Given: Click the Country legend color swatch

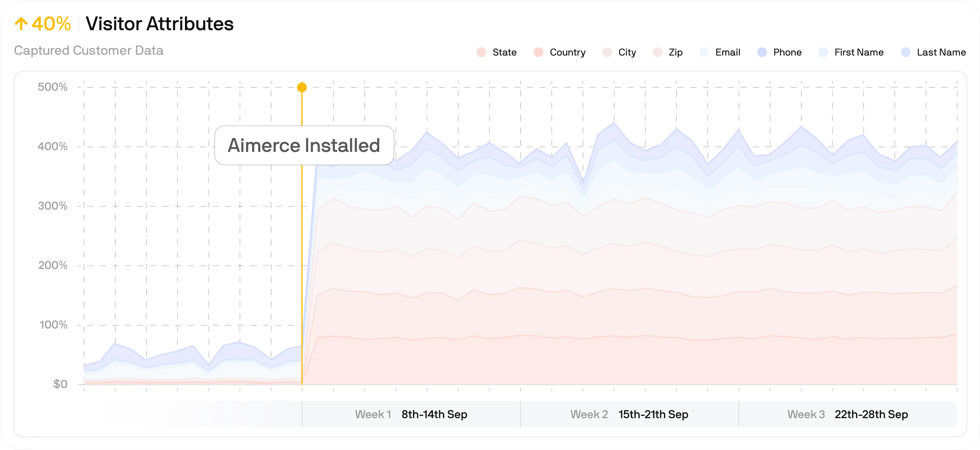Looking at the screenshot, I should pos(538,52).
